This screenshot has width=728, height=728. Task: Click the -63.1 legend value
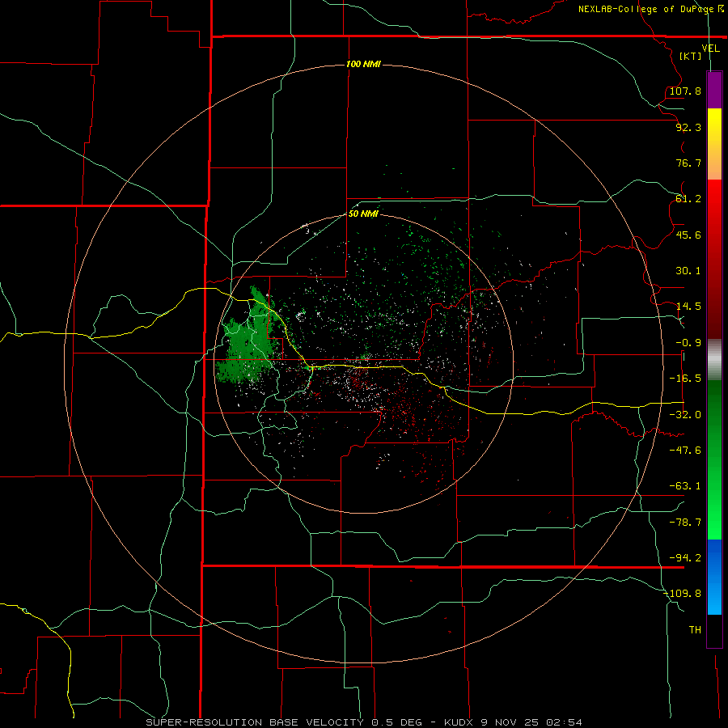685,486
